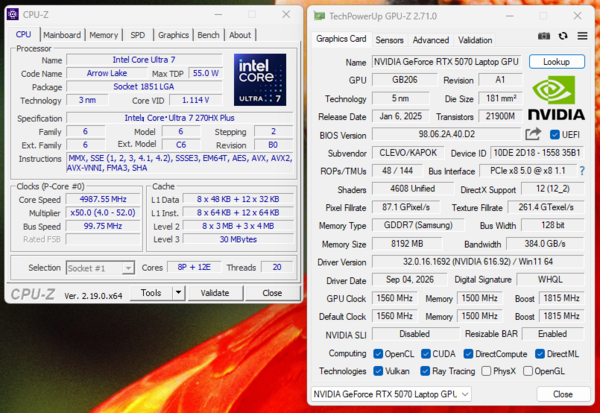
Task: Click the NVIDIA logo in GPU-Z
Action: [556, 98]
